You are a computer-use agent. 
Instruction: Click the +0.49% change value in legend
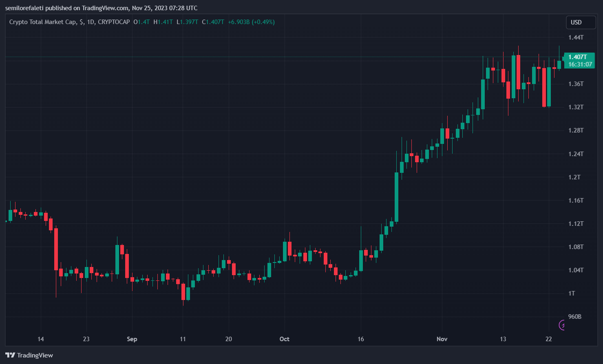[263, 22]
